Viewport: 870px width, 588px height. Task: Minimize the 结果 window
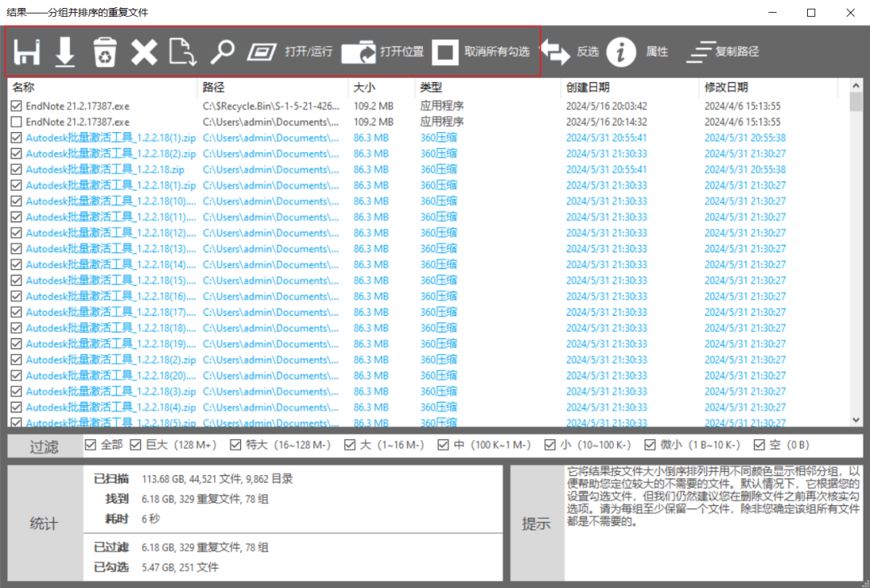773,12
